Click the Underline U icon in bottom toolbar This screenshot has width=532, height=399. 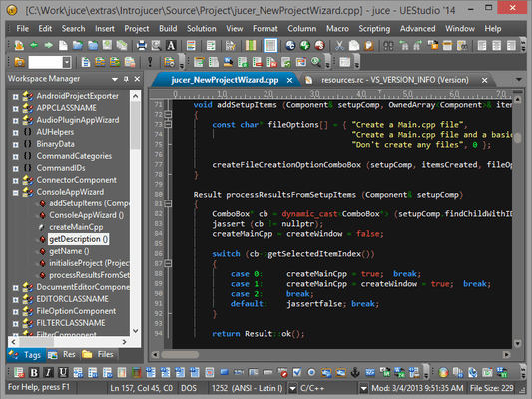click(63, 372)
